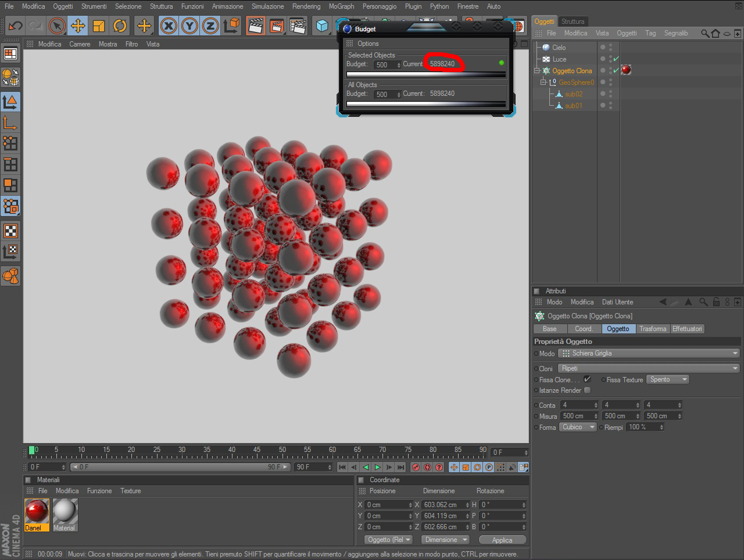Viewport: 744px width, 560px height.
Task: Click the Selected Objects budget usage bar
Action: tap(426, 74)
